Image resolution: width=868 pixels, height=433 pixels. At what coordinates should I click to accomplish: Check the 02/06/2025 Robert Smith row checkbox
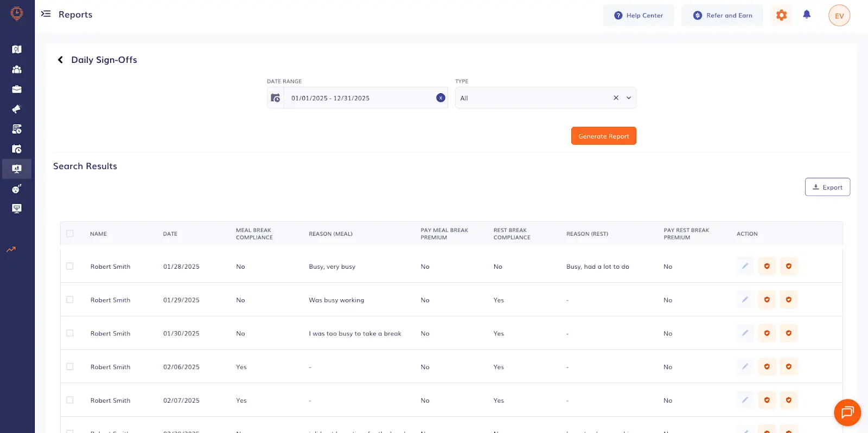69,367
